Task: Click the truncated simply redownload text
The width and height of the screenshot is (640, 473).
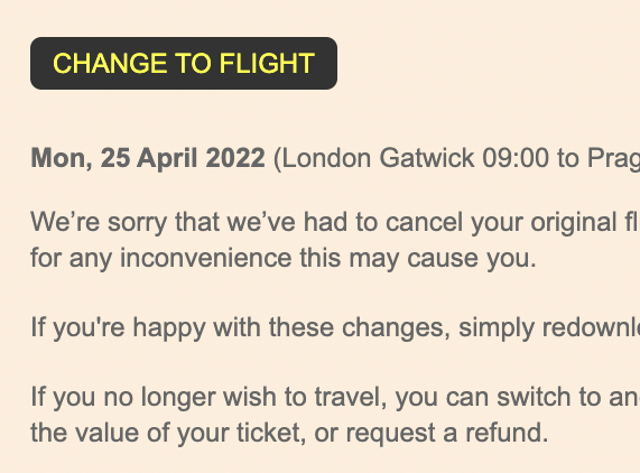Action: [x=549, y=328]
